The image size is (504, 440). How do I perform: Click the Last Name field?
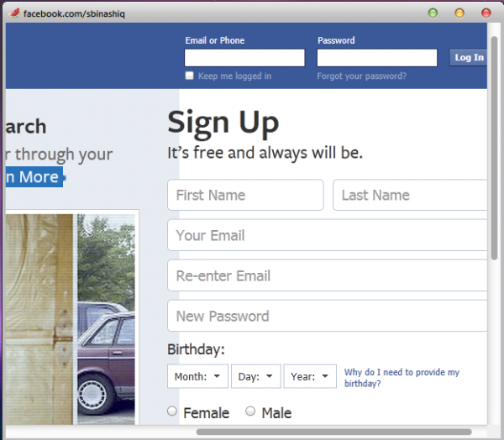(x=410, y=195)
